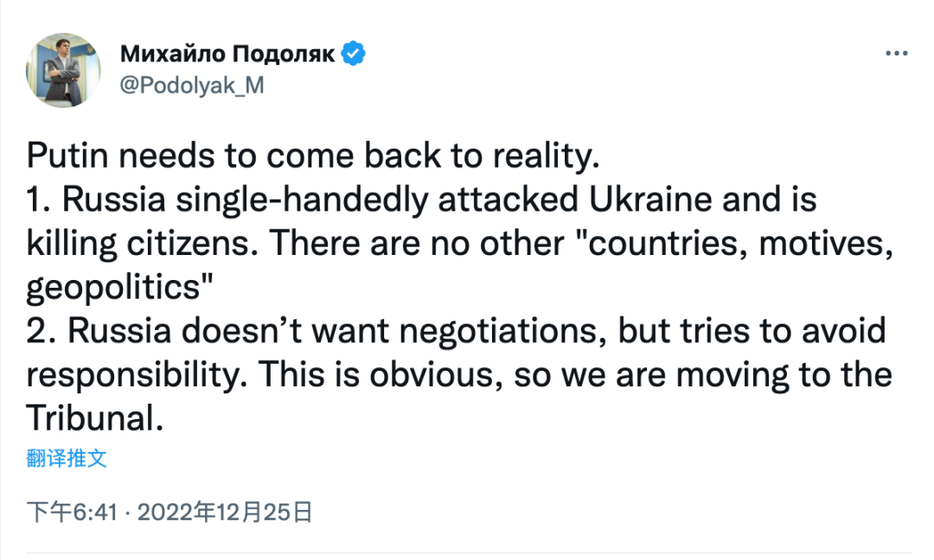Click the blue verified checkmark badge
The image size is (934, 560).
353,54
